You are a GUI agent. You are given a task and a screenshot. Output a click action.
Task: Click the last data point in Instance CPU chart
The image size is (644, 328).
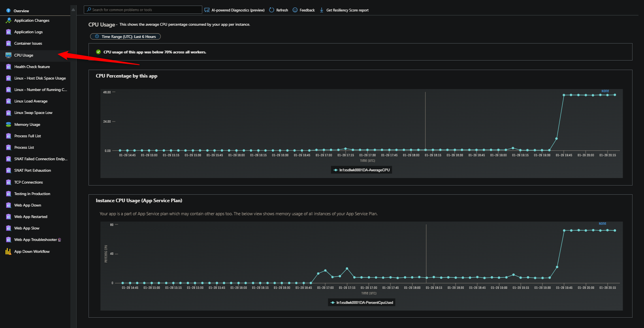pyautogui.click(x=615, y=231)
